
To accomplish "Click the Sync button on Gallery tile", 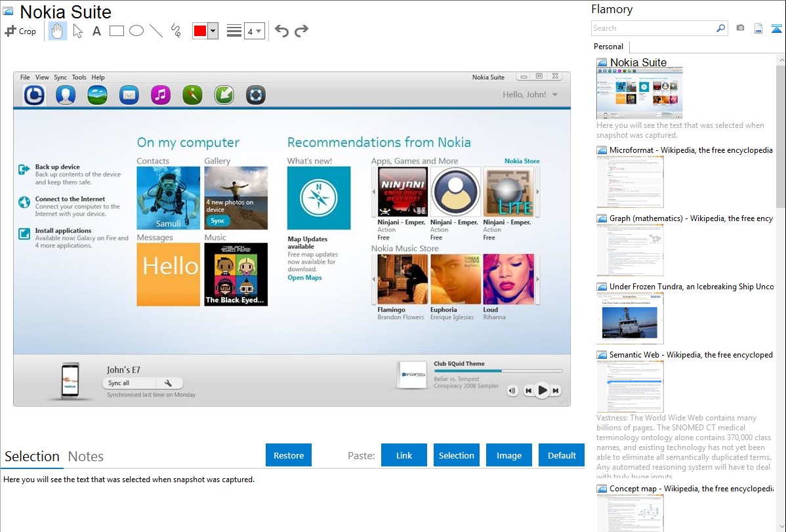I will (x=218, y=220).
